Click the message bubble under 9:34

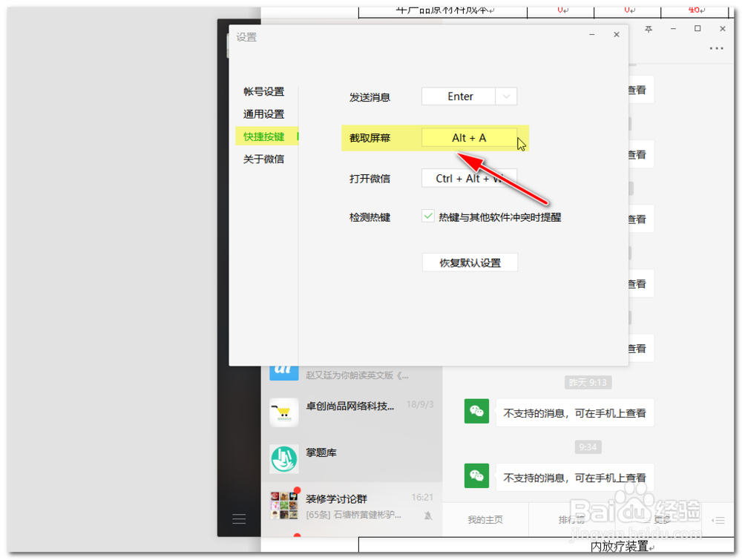(574, 477)
